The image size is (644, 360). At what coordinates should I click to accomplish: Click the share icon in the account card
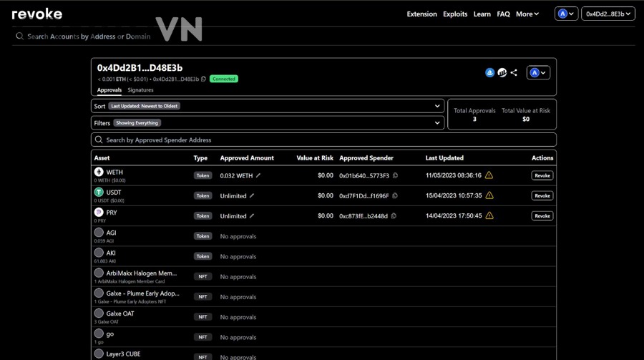pyautogui.click(x=514, y=73)
